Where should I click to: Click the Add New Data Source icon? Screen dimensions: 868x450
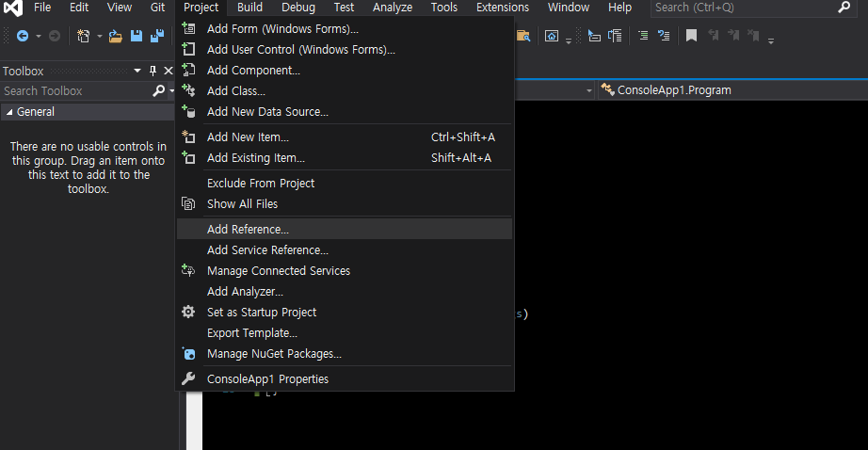(188, 111)
